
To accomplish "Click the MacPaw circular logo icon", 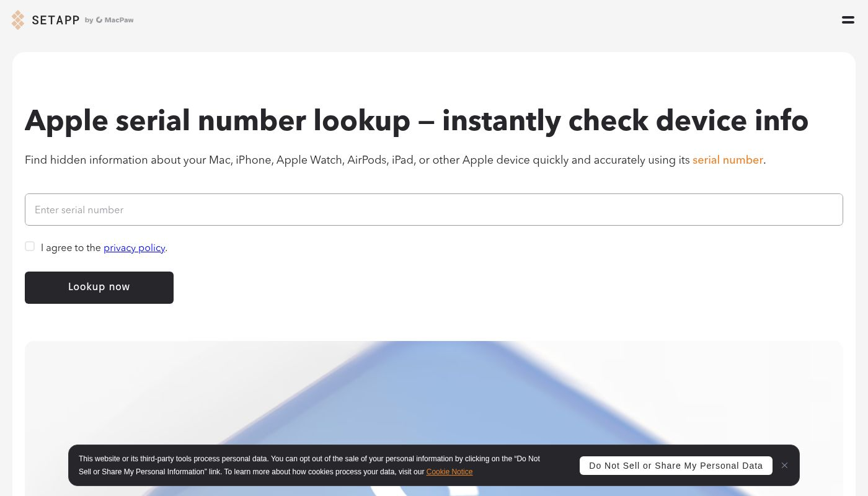I will pyautogui.click(x=100, y=19).
